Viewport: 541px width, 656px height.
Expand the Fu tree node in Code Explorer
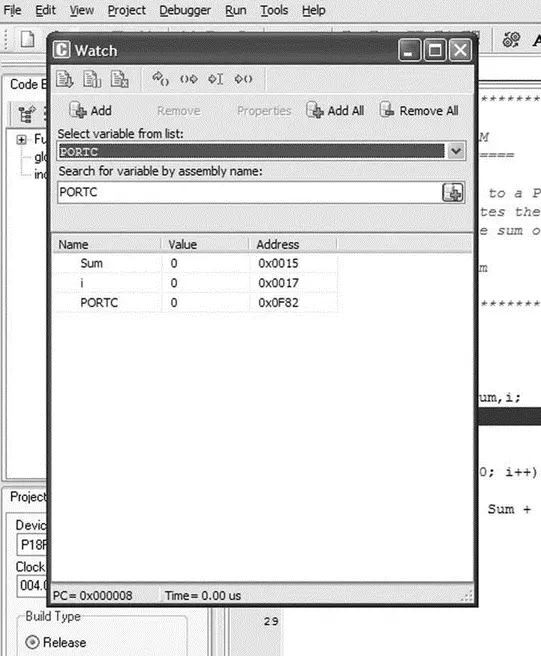(x=22, y=139)
